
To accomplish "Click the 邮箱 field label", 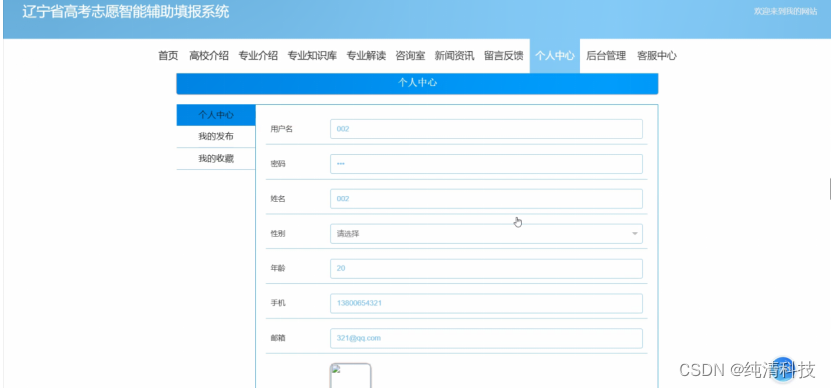I will coord(278,338).
